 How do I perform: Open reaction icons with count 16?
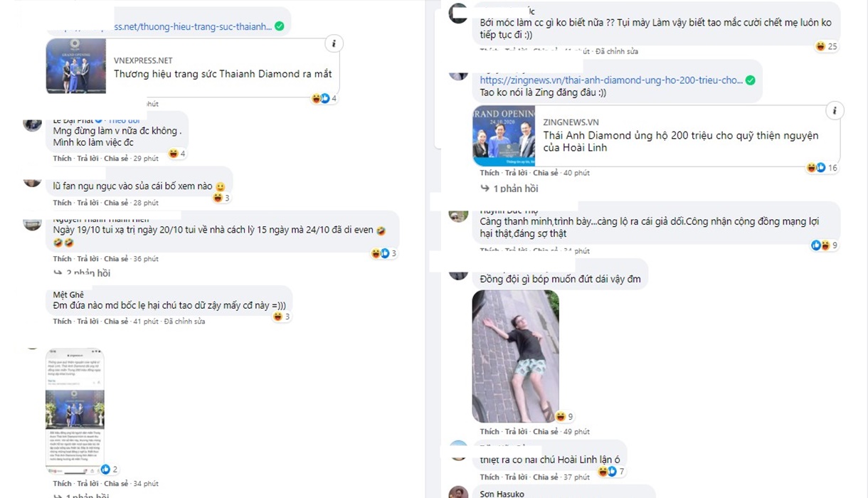coord(822,168)
